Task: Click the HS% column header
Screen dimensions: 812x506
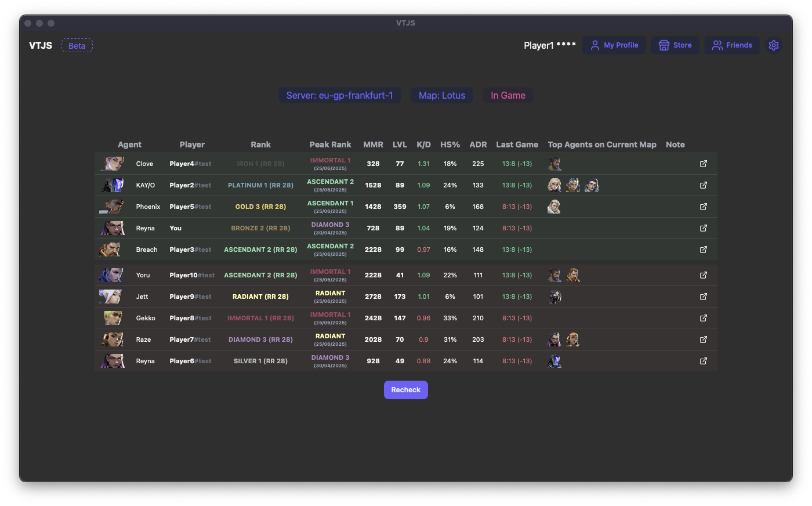Action: [x=450, y=144]
